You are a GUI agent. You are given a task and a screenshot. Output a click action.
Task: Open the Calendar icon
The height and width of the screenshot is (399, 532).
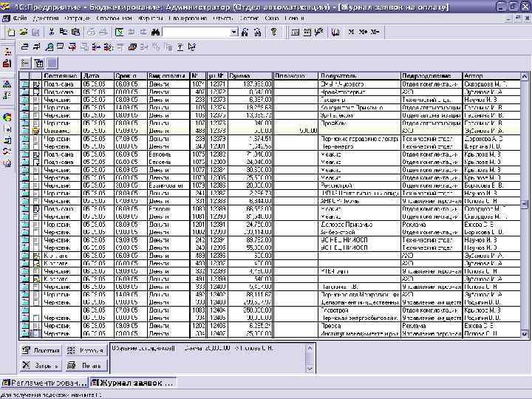click(x=307, y=33)
